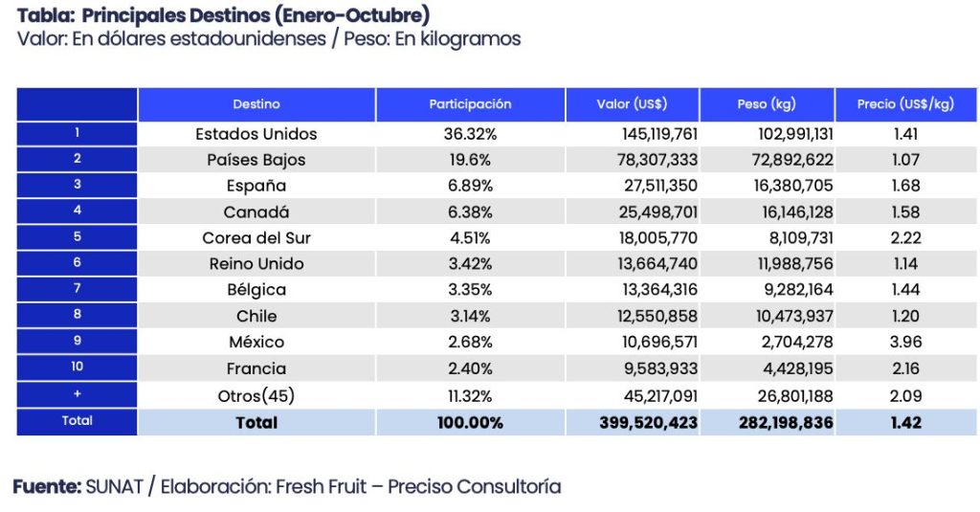This screenshot has height=512, width=980.
Task: Select the Otros(45) row label
Action: coord(256,394)
